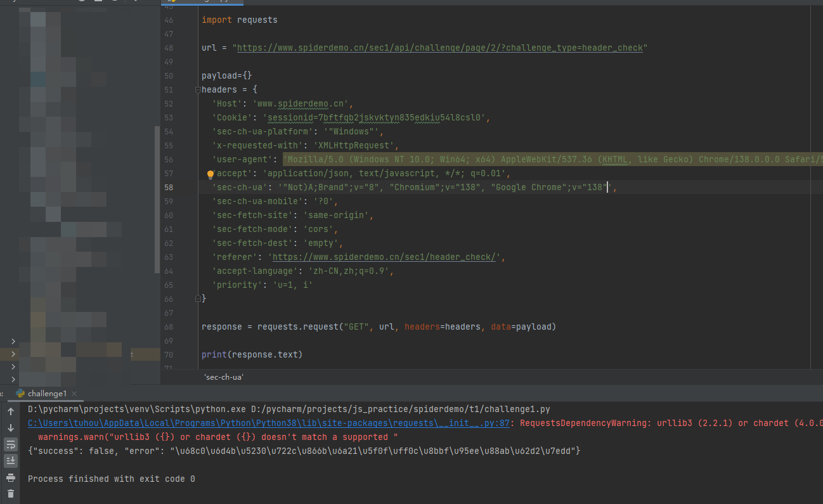Expand the highlighted project tree row
This screenshot has width=823, height=504.
13,354
